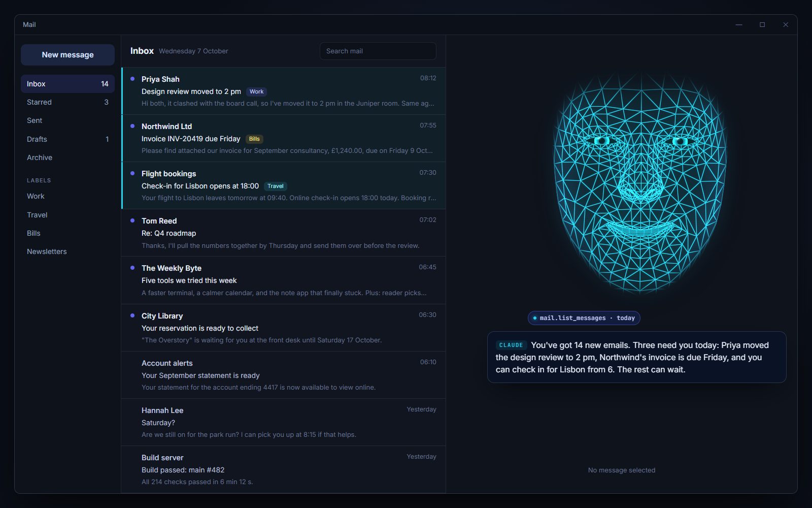This screenshot has height=508, width=812.
Task: Click the unread dot beside Flight bookings
Action: [x=132, y=173]
